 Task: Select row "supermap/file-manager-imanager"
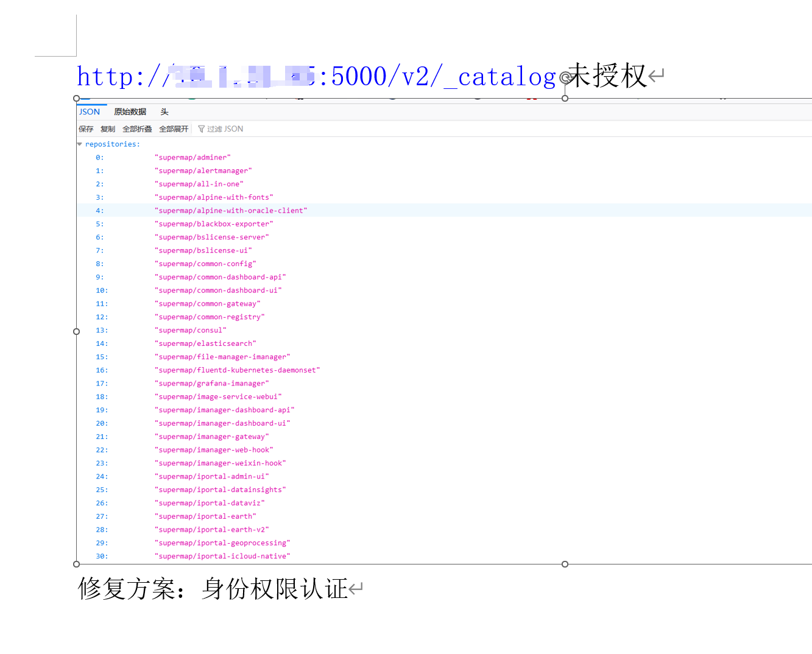(x=444, y=357)
